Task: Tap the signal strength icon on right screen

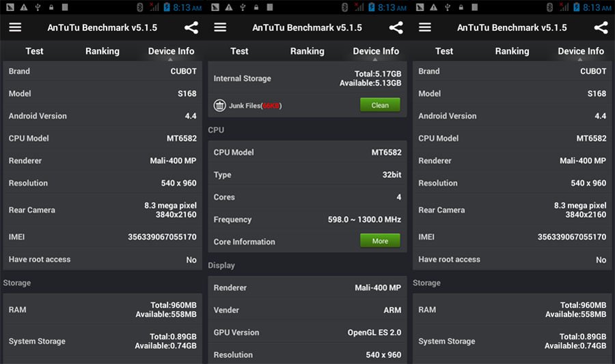Action: [x=564, y=7]
